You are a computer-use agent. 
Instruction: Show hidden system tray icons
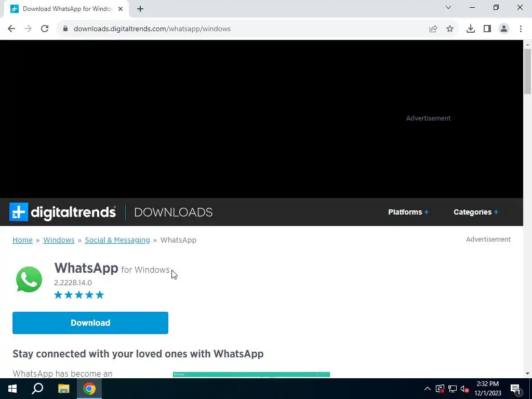(x=428, y=389)
